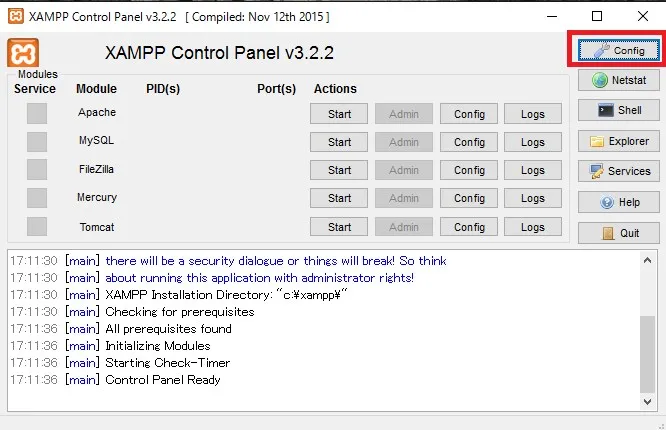
Task: Open Config with the wrench icon button
Action: (x=619, y=50)
